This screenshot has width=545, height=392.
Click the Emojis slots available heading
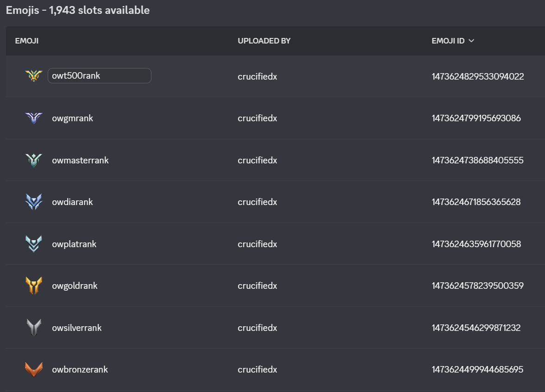click(78, 10)
